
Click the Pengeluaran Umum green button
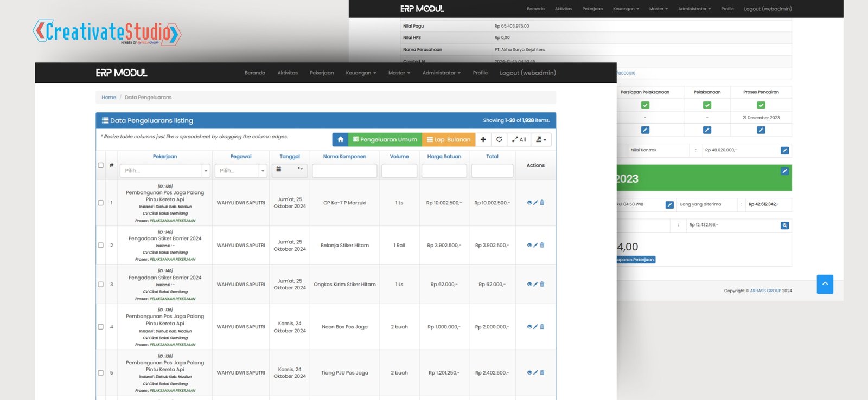(385, 140)
